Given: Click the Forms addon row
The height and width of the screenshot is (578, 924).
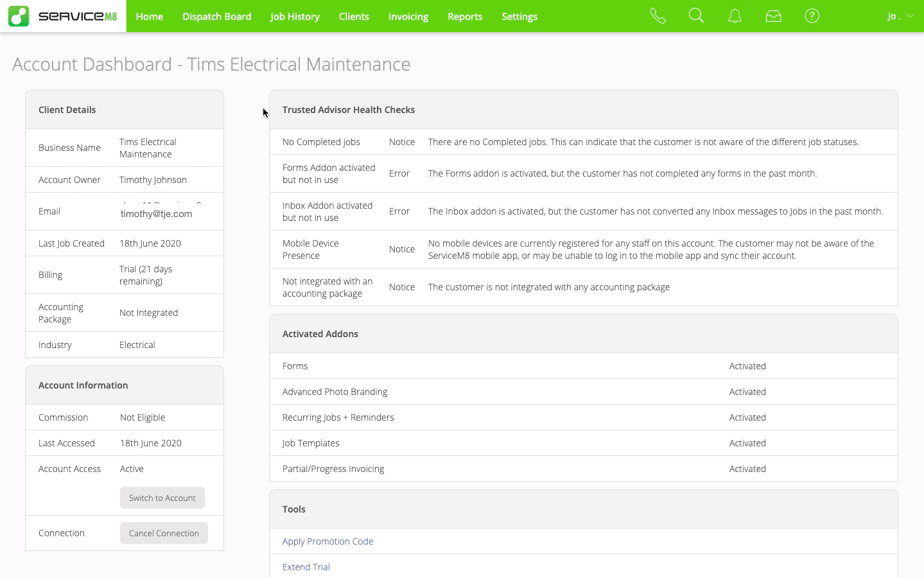Looking at the screenshot, I should point(295,366).
